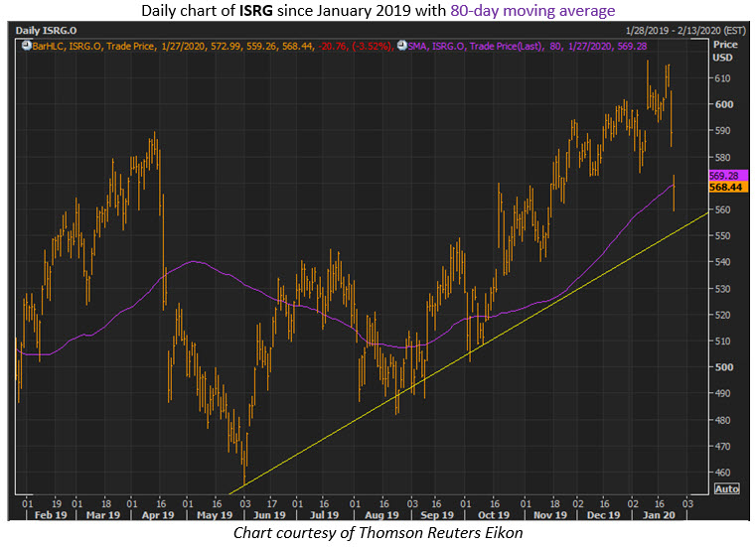Viewport: 756px width, 547px height.
Task: Click the 'Price USD' axis header
Action: [725, 51]
